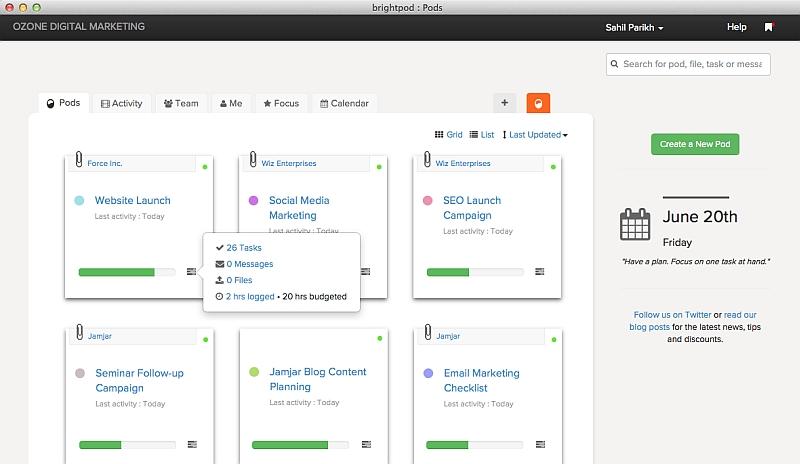Click the purple dot on Social Media Marketing
This screenshot has height=464, width=800.
pos(253,201)
